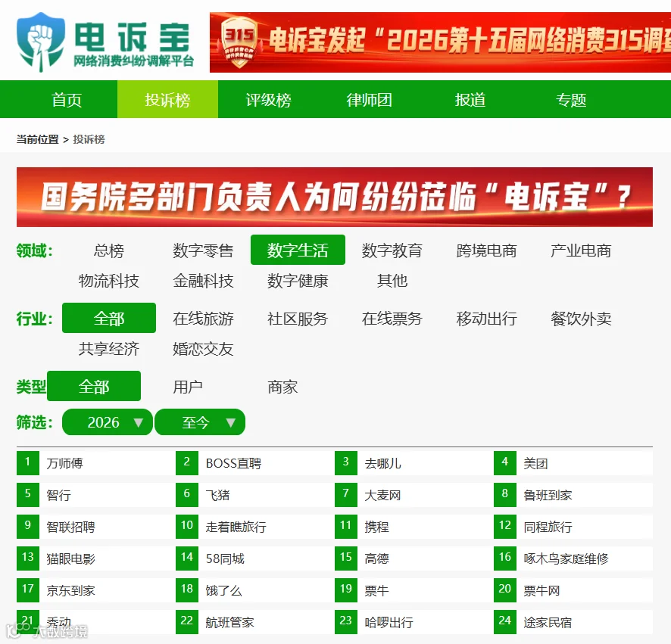The width and height of the screenshot is (671, 644).
Task: Filter field by 数字健康
Action: pyautogui.click(x=298, y=281)
